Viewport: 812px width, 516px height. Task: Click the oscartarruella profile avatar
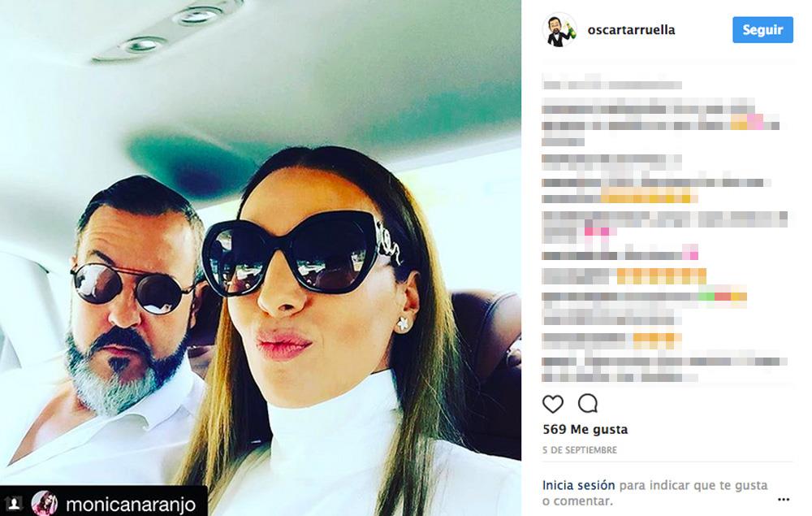[x=559, y=30]
